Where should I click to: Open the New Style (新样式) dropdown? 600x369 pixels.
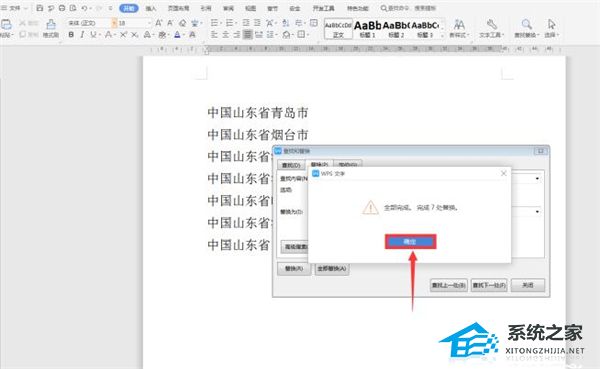point(459,28)
